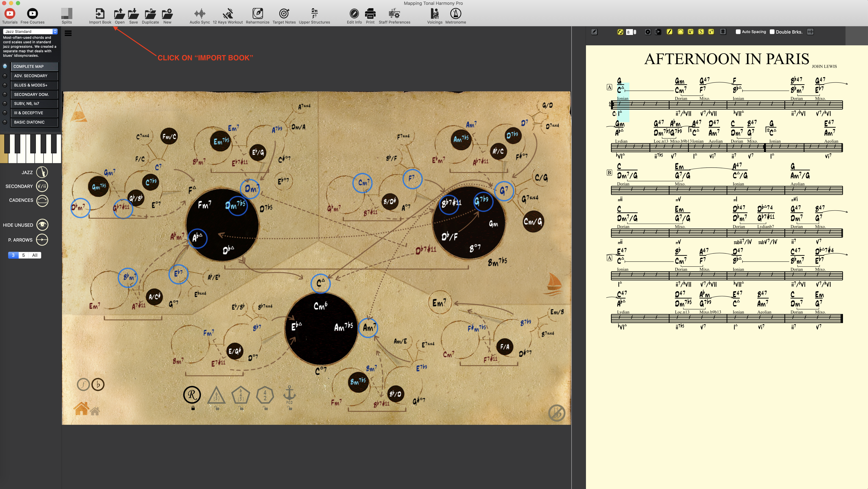Click the pencil edit icon above the score
This screenshot has height=489, width=868.
594,32
